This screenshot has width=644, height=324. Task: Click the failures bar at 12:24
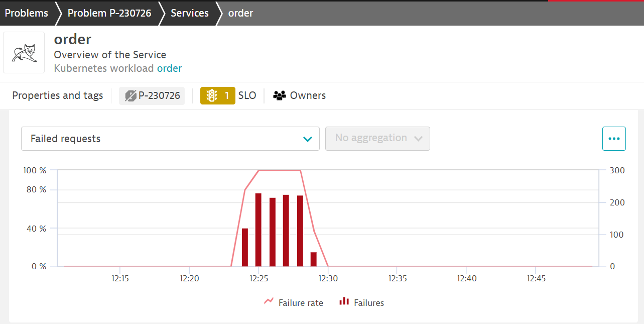tap(245, 247)
